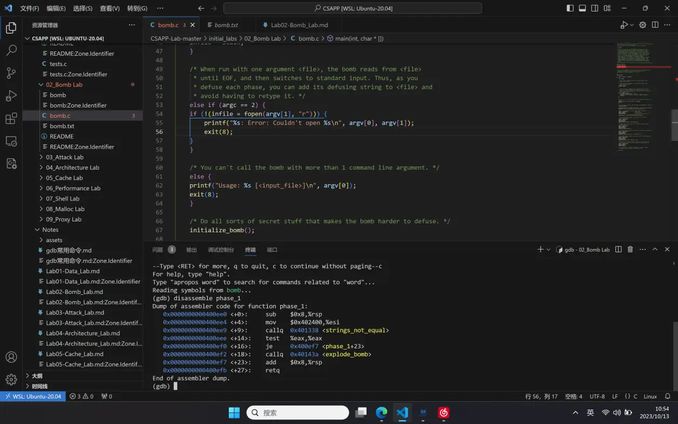Viewport: 678px width, 424px height.
Task: Open the File menu
Action: pos(29,8)
